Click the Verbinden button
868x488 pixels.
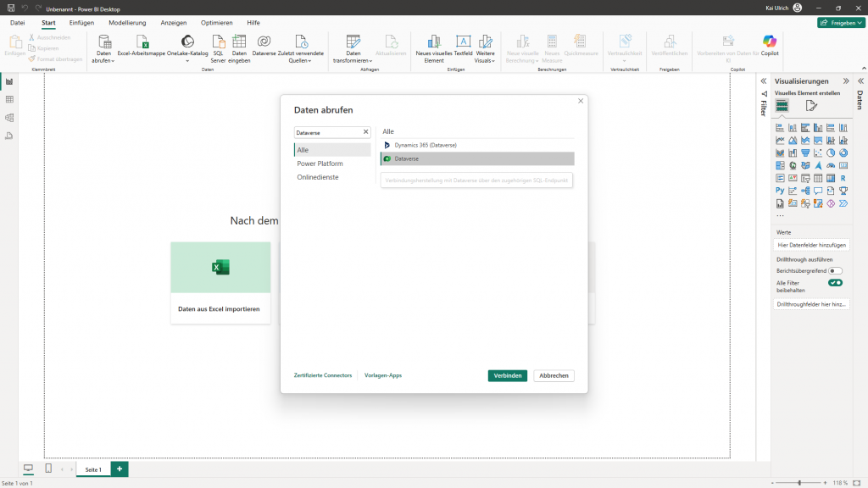[x=507, y=375]
